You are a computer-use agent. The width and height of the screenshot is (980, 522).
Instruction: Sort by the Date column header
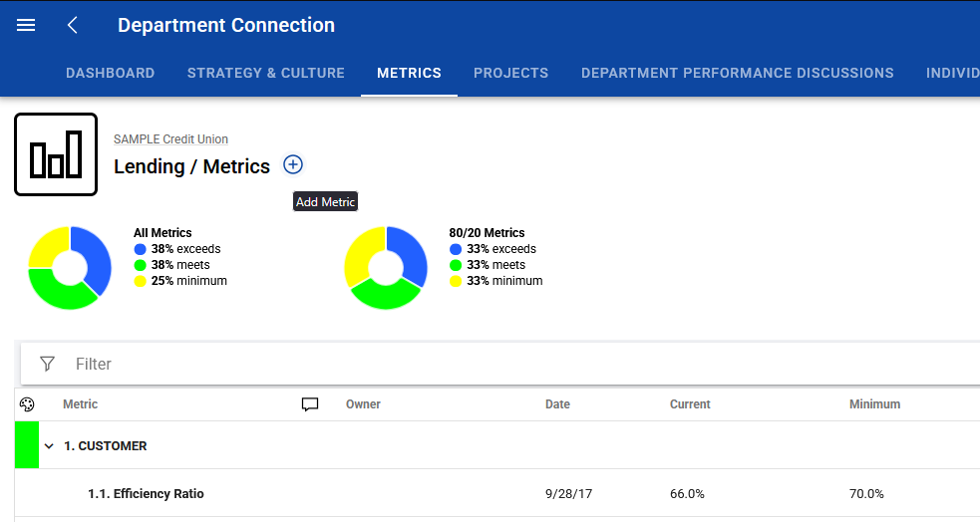tap(557, 404)
